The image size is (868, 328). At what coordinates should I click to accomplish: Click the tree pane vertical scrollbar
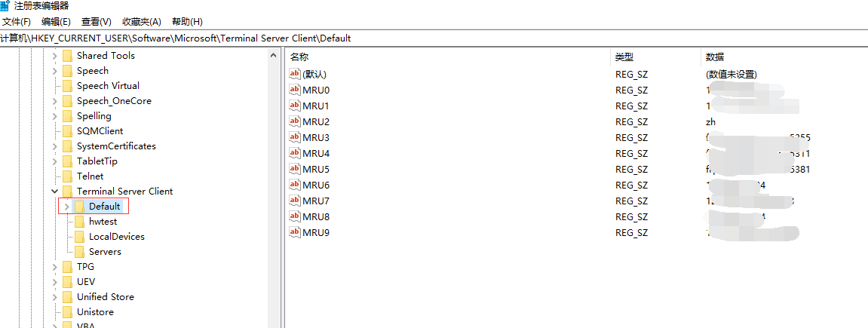(275, 189)
